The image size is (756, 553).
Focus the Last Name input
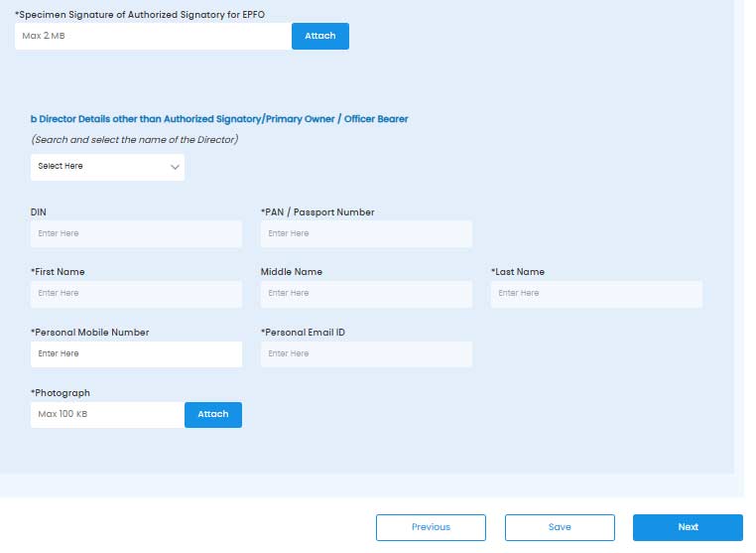coord(596,294)
